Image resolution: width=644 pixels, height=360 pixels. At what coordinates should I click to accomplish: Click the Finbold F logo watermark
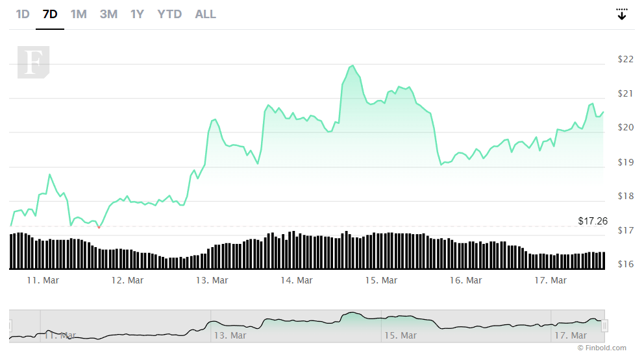click(x=33, y=62)
